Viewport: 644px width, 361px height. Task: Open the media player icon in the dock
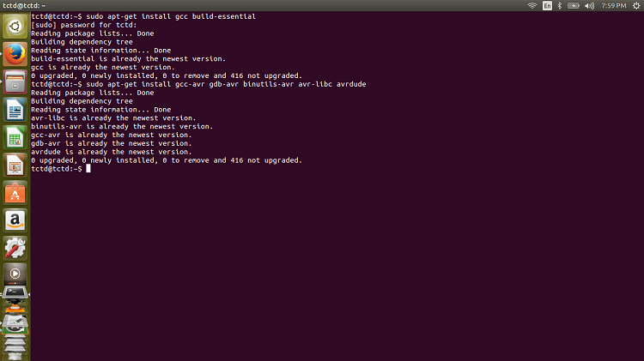click(x=15, y=274)
